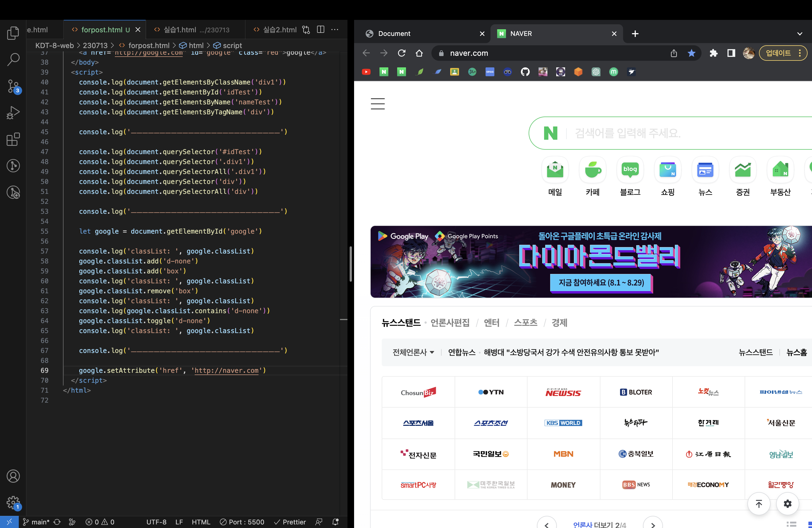This screenshot has height=528, width=812.
Task: Open the main* git branch selector
Action: tap(36, 522)
